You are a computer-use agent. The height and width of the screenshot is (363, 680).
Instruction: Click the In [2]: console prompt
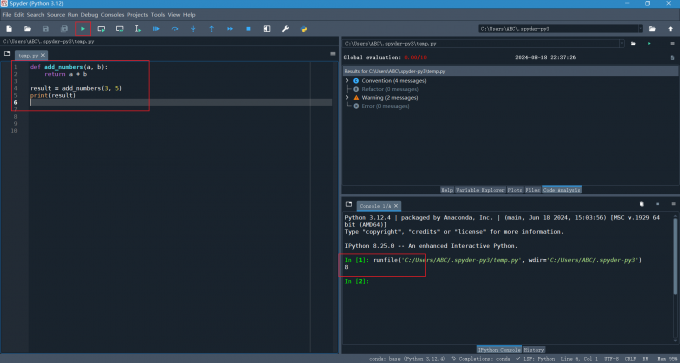pos(356,281)
